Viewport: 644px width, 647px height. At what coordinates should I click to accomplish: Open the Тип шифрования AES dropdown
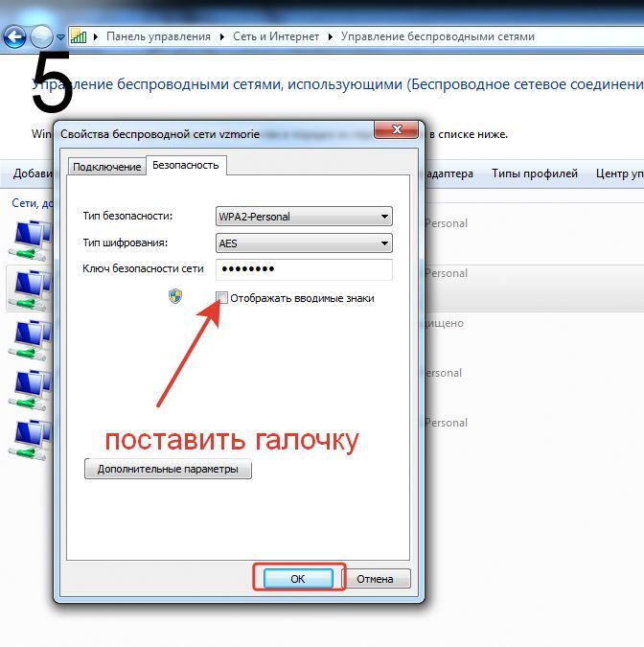(x=304, y=243)
